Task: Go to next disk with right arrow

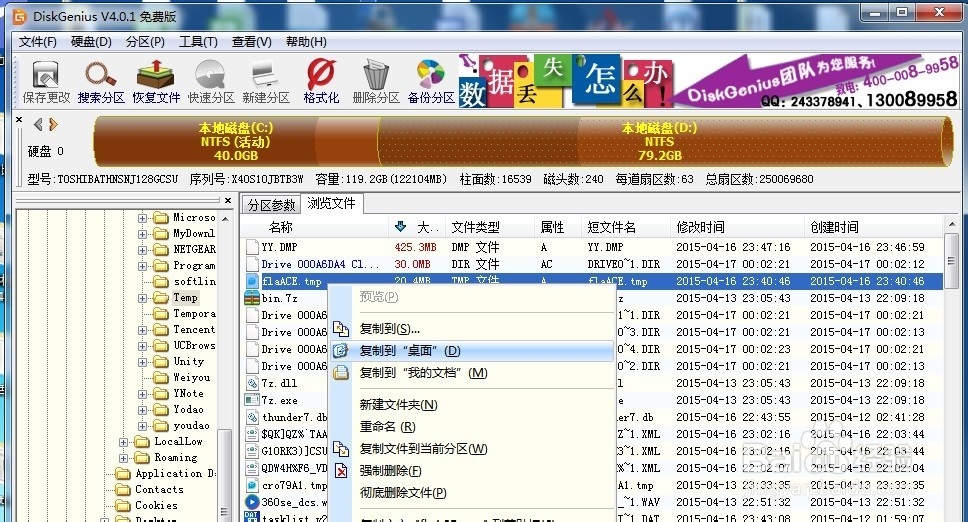Action: point(53,125)
